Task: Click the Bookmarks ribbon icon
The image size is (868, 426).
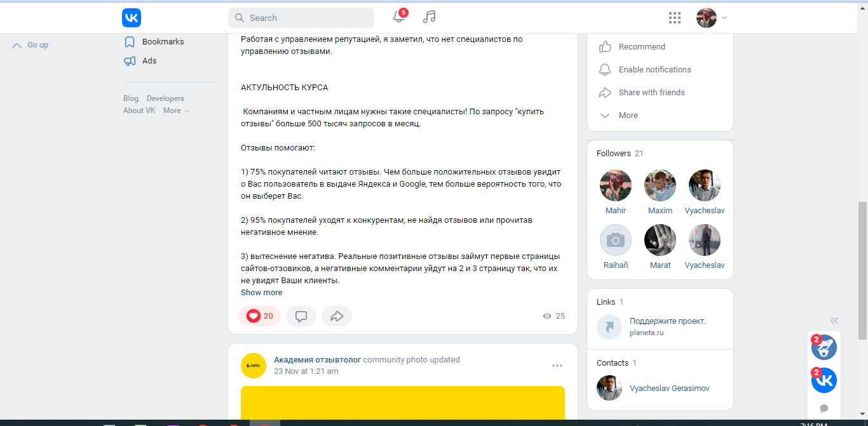Action: click(130, 42)
